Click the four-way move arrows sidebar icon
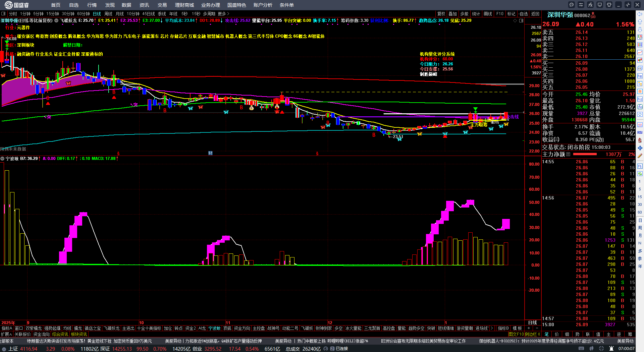The height and width of the screenshot is (352, 644). [640, 148]
